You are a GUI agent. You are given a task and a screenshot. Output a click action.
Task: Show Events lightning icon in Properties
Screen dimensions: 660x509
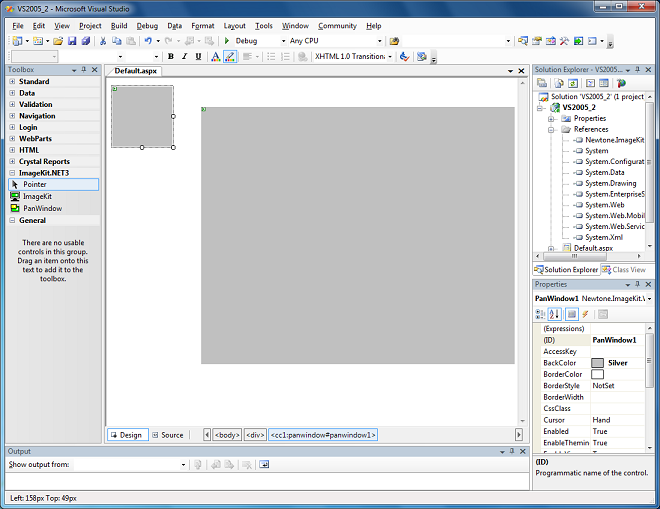coord(585,314)
